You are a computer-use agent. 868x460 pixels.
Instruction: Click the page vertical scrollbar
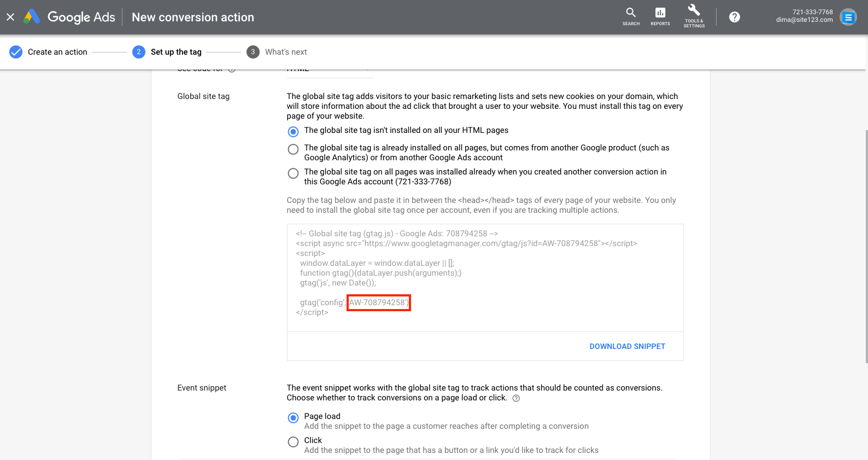[x=866, y=246]
